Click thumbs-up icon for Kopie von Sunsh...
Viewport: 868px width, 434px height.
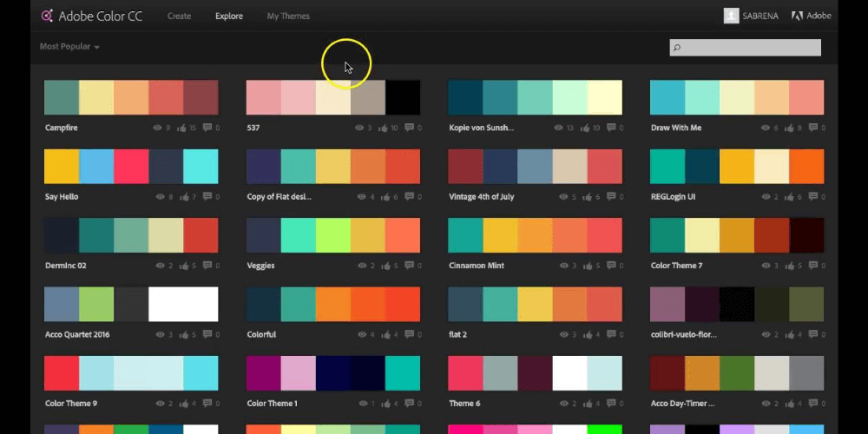585,128
